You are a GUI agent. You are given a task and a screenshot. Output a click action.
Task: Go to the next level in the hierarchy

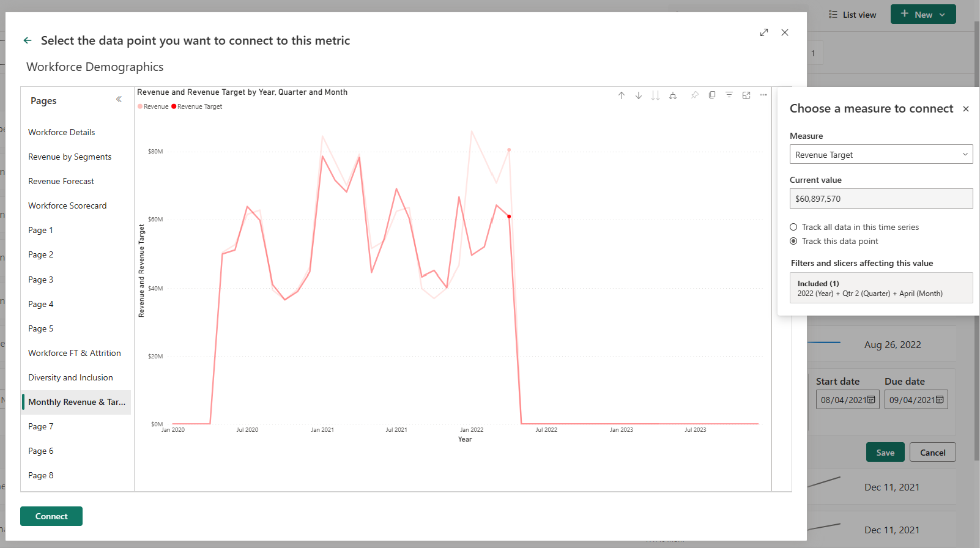tap(656, 95)
